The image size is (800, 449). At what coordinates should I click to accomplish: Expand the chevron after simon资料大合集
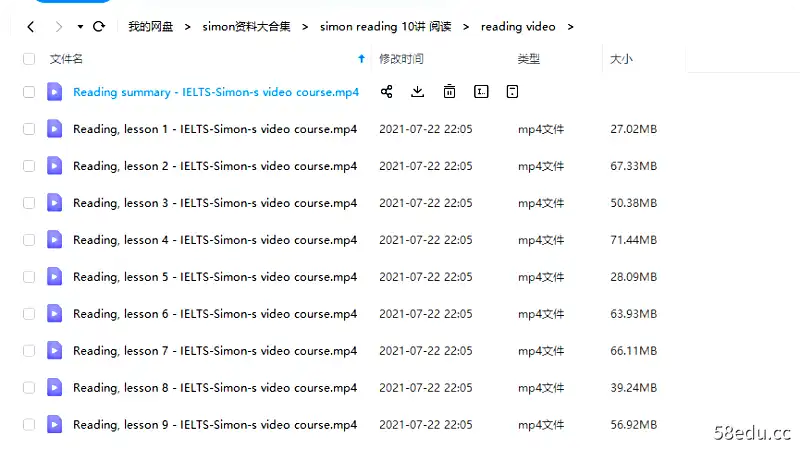click(305, 27)
